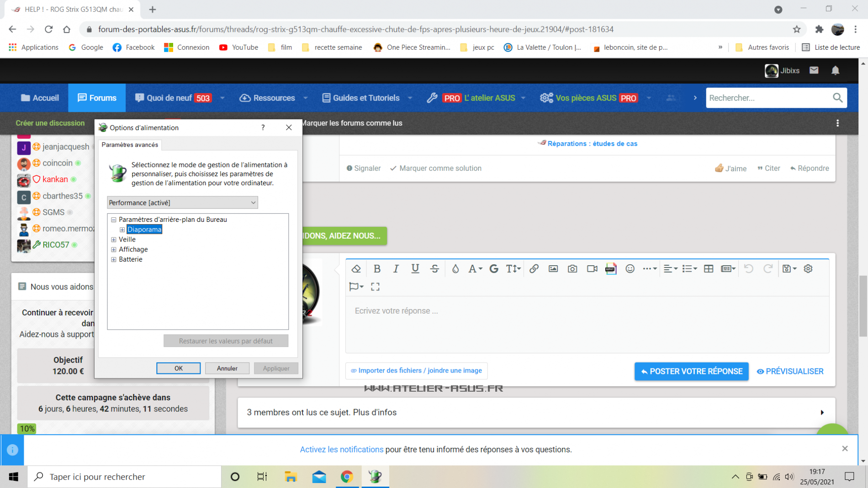This screenshot has height=488, width=868.
Task: Open the text color droplet tool
Action: coord(455,269)
